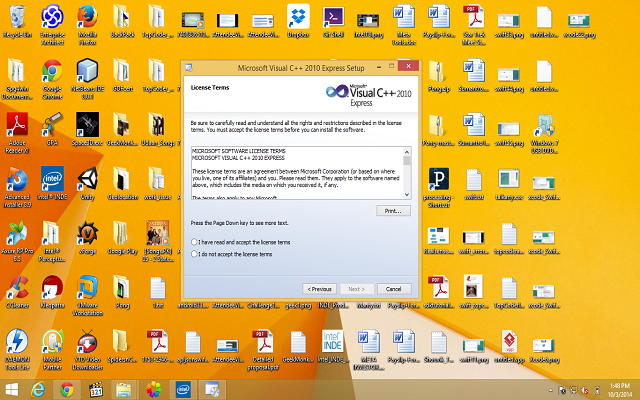This screenshot has width=640, height=400.
Task: Select the Detailed proposal.pdf file
Action: coord(263,349)
